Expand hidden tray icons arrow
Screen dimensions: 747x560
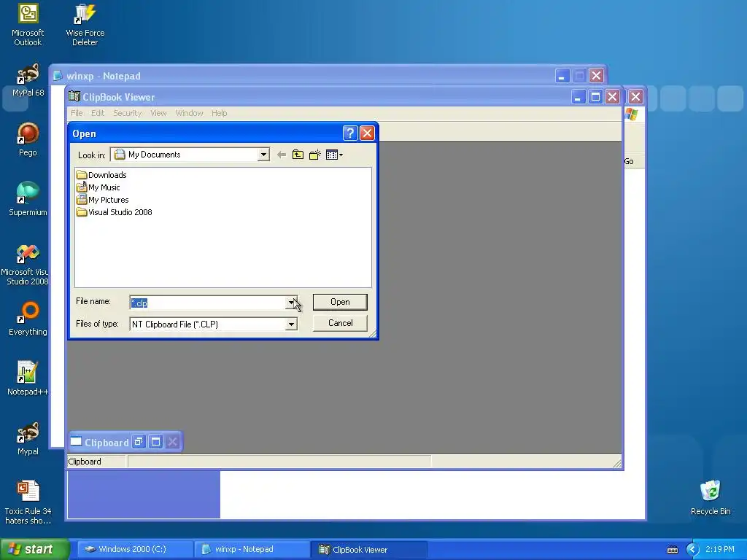pyautogui.click(x=692, y=550)
